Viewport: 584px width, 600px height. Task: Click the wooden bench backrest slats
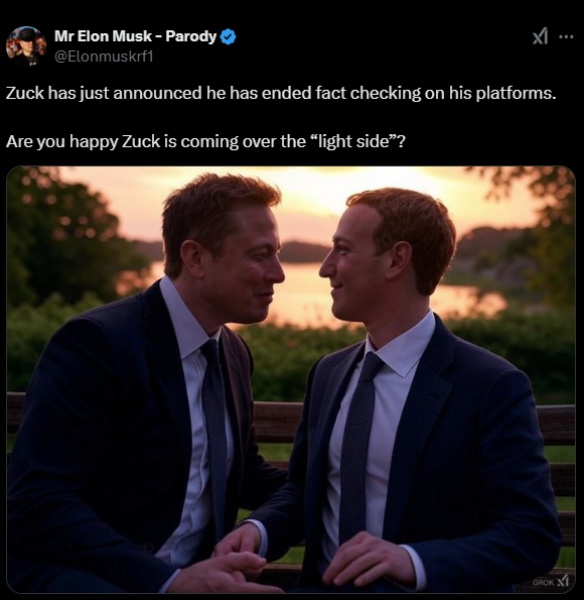(277, 423)
